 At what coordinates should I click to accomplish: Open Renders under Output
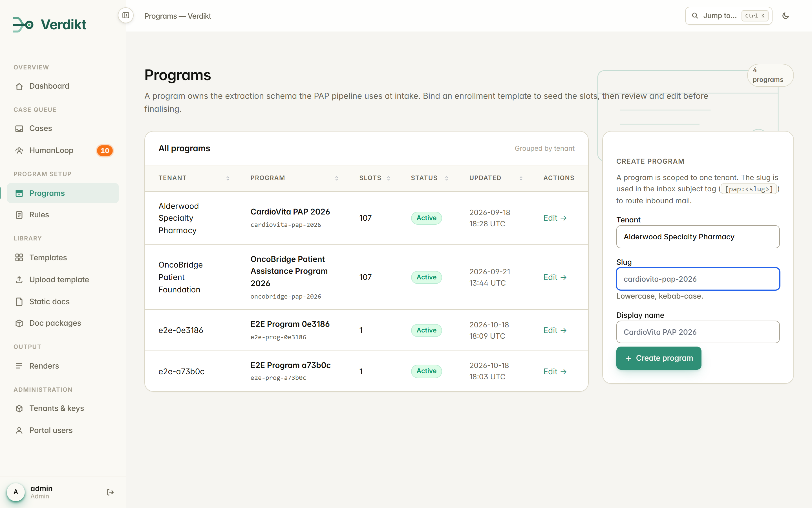[63, 366]
